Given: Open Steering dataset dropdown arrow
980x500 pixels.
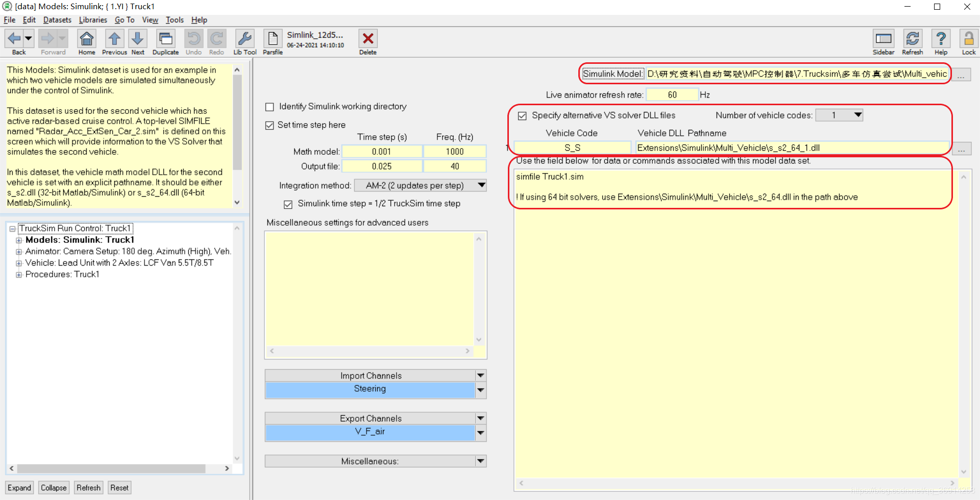Looking at the screenshot, I should [x=480, y=390].
